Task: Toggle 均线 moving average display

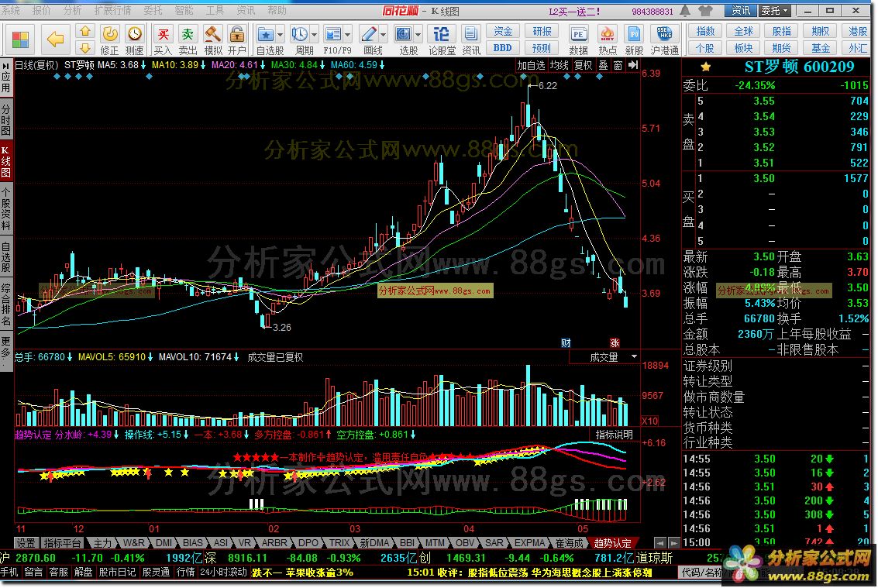Action: pyautogui.click(x=560, y=65)
